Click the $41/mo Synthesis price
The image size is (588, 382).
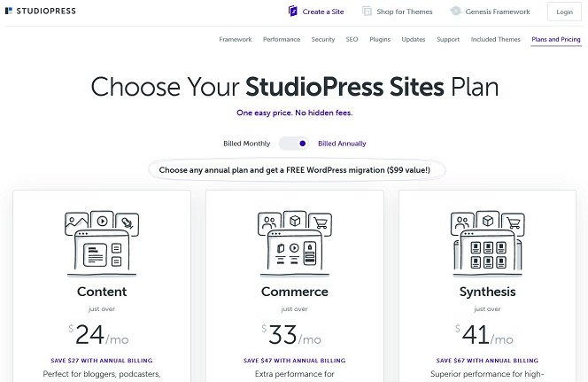tap(484, 335)
